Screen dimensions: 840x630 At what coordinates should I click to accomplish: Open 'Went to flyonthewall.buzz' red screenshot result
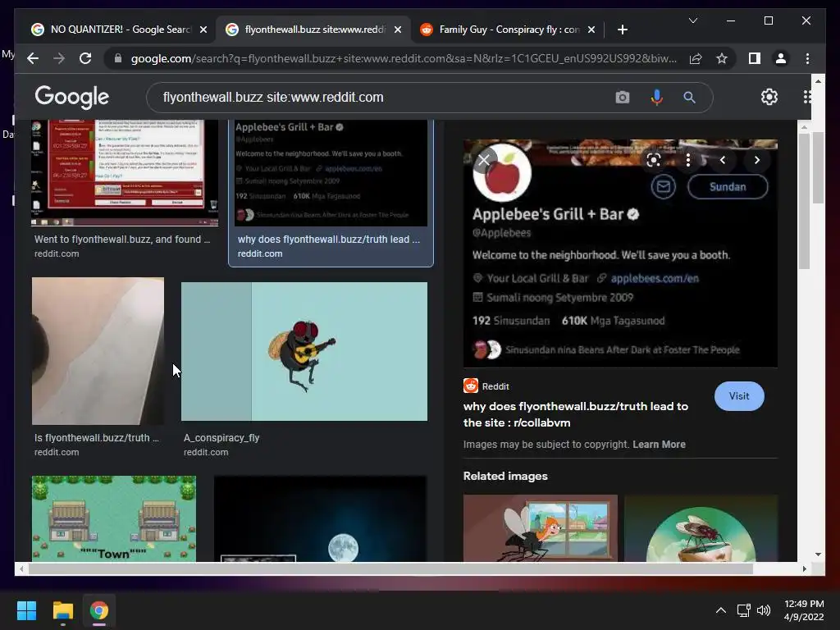(125, 172)
